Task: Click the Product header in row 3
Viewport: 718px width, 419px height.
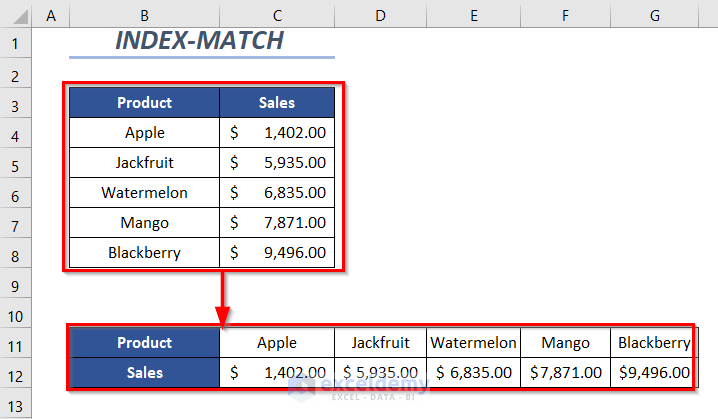Action: pos(145,102)
